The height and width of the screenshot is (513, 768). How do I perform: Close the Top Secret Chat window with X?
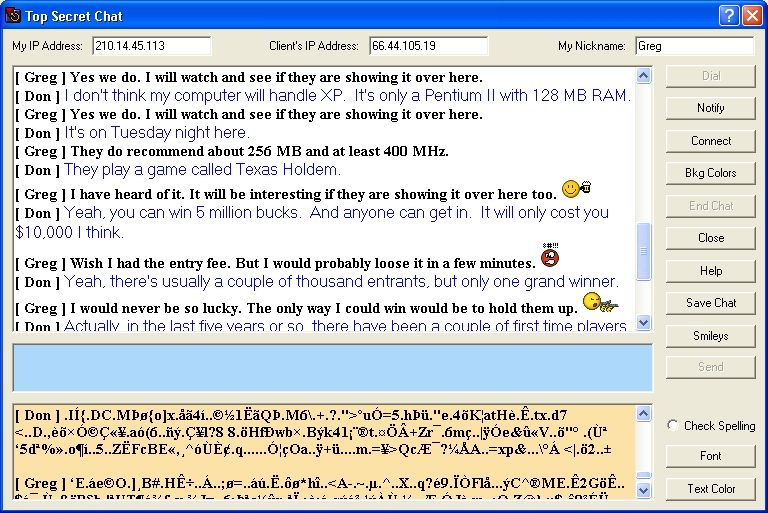point(752,16)
